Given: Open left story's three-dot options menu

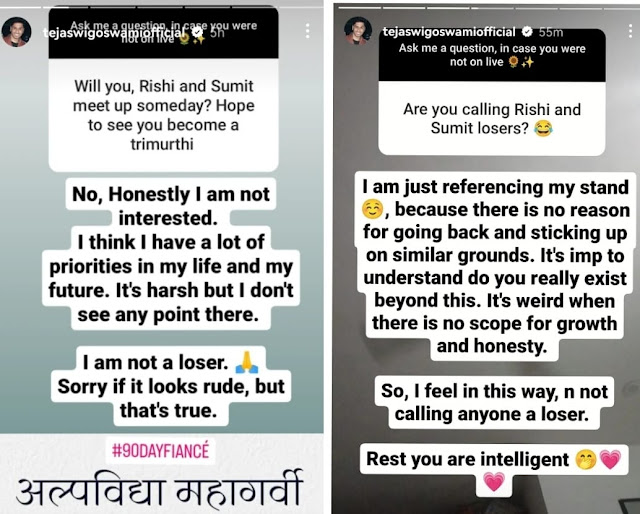Looking at the screenshot, I should [x=308, y=31].
